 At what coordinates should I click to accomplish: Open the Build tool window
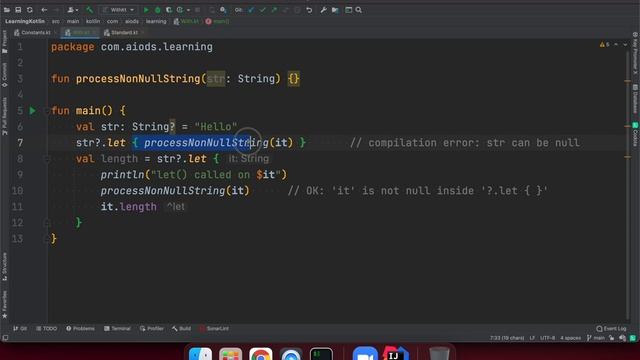[x=182, y=329]
